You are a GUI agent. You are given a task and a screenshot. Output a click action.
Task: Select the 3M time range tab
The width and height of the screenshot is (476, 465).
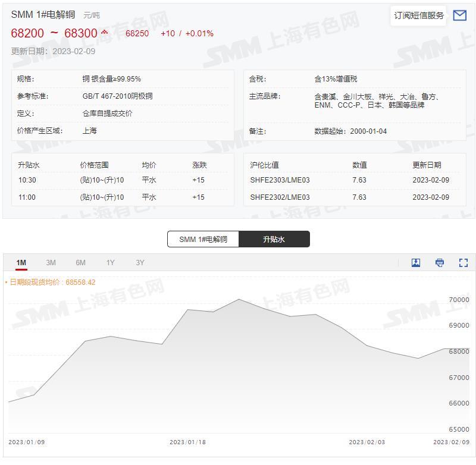pos(51,262)
